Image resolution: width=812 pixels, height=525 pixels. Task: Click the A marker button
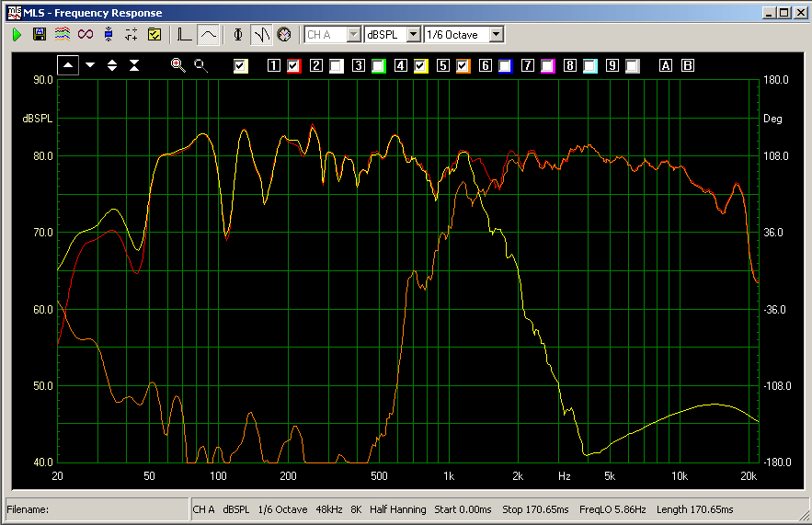click(x=666, y=65)
